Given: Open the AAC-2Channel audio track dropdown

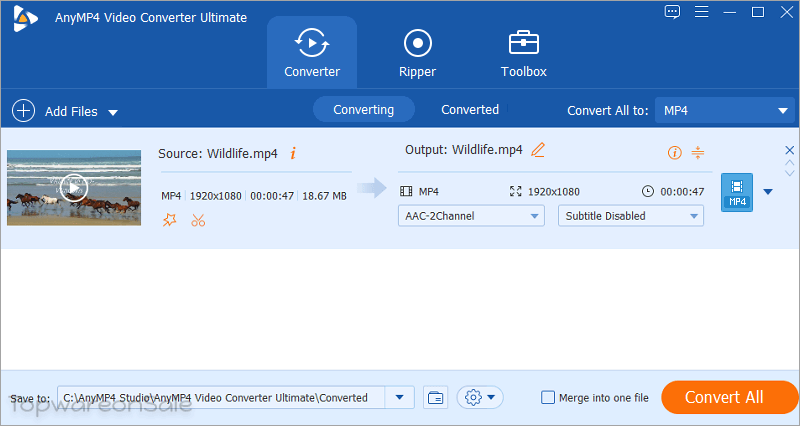Looking at the screenshot, I should (x=471, y=216).
